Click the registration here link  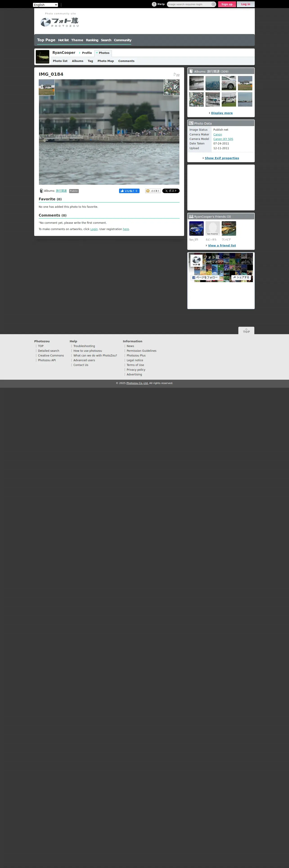point(126,229)
